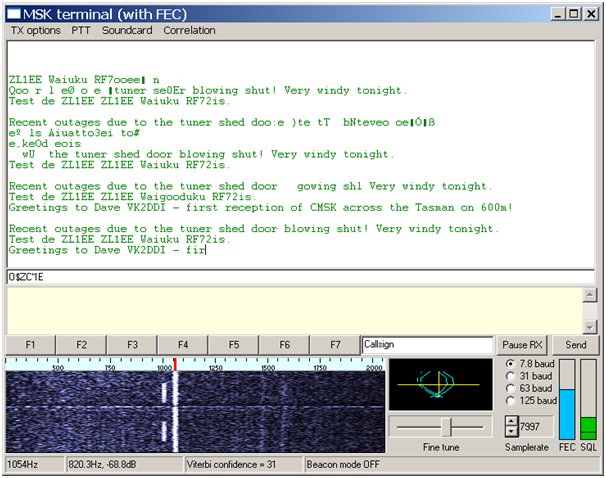Screen dimensions: 606x478
Task: Decrease the samplerate with the down arrow
Action: (511, 431)
